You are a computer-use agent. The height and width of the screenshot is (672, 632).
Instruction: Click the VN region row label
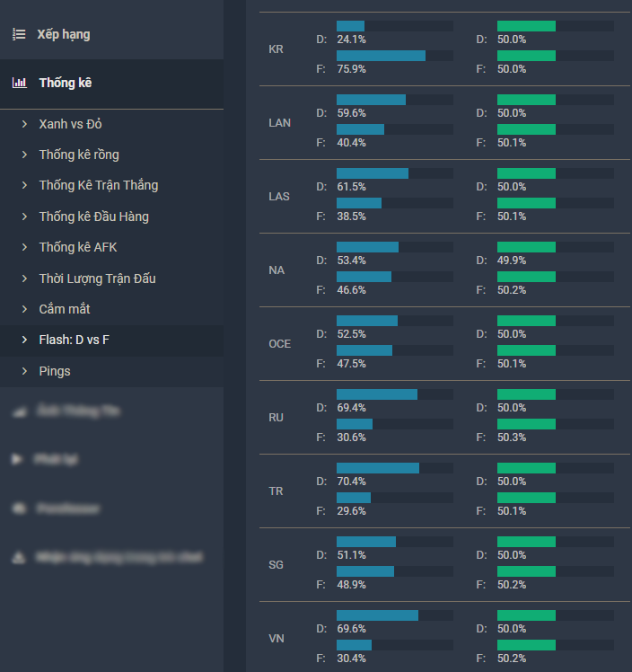(x=276, y=639)
